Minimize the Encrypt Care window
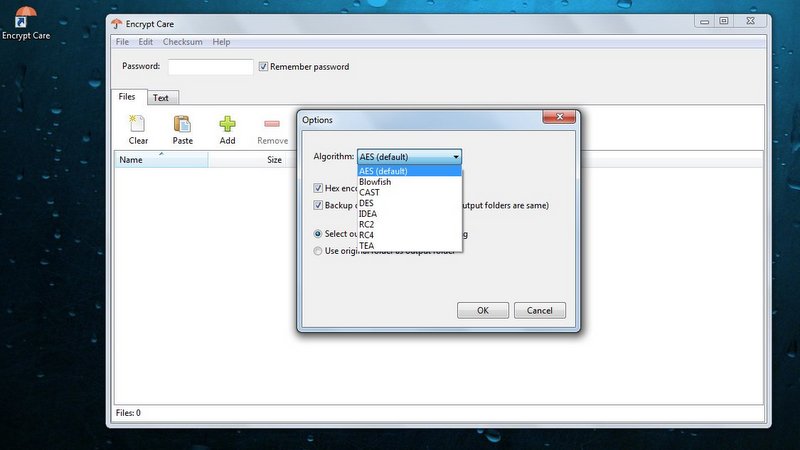Viewport: 800px width, 450px height. pyautogui.click(x=704, y=21)
